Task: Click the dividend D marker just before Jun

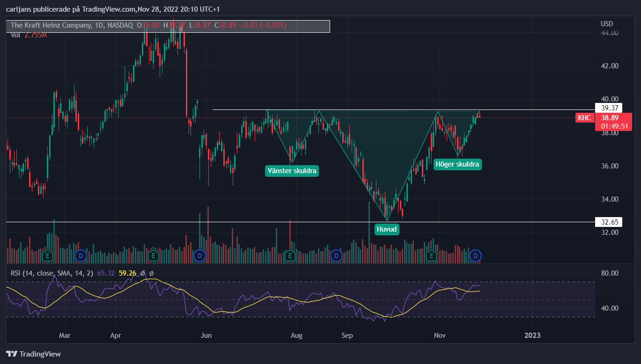Action: [200, 255]
